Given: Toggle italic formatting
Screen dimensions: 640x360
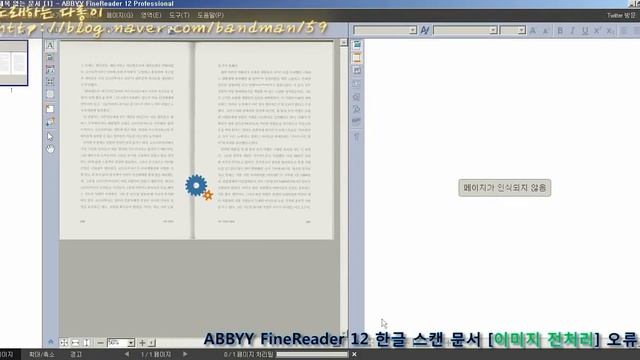Looking at the screenshot, I should pyautogui.click(x=572, y=31).
